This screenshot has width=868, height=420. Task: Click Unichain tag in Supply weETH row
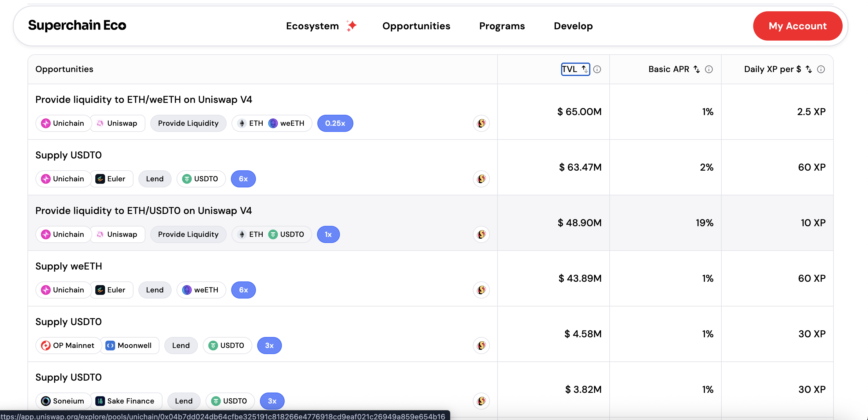point(63,290)
